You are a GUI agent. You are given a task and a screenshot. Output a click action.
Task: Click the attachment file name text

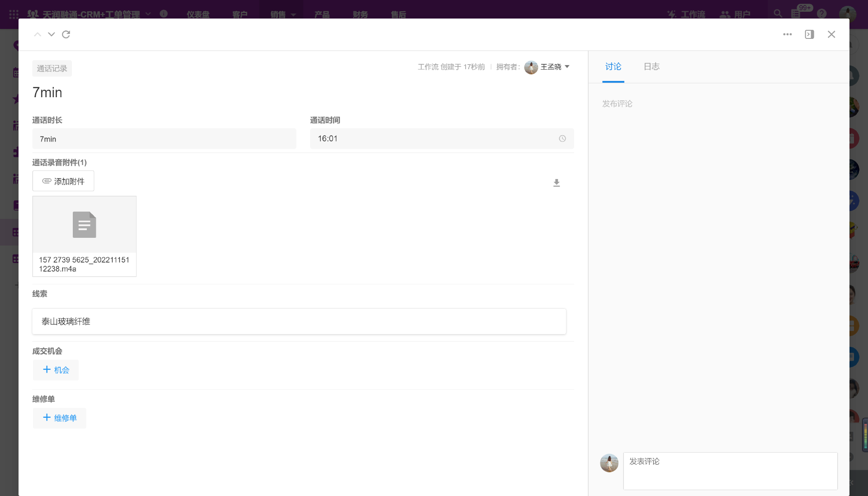click(x=84, y=265)
